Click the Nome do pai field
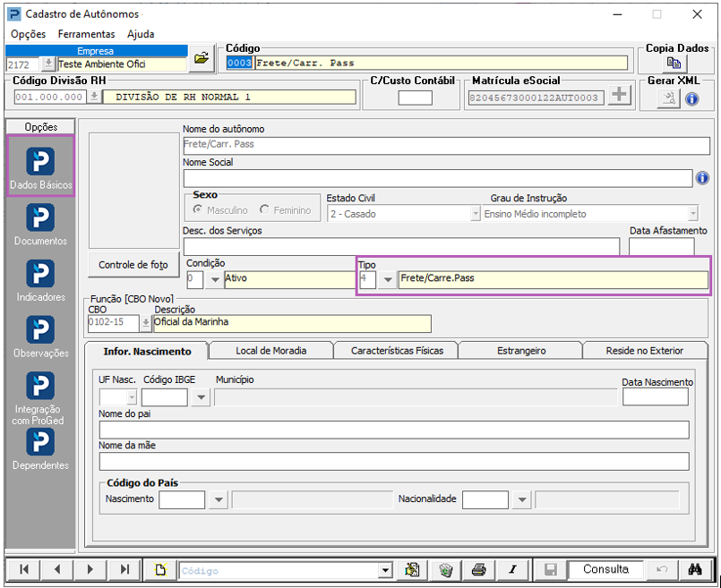Screen dimensions: 721x588 click(x=394, y=430)
